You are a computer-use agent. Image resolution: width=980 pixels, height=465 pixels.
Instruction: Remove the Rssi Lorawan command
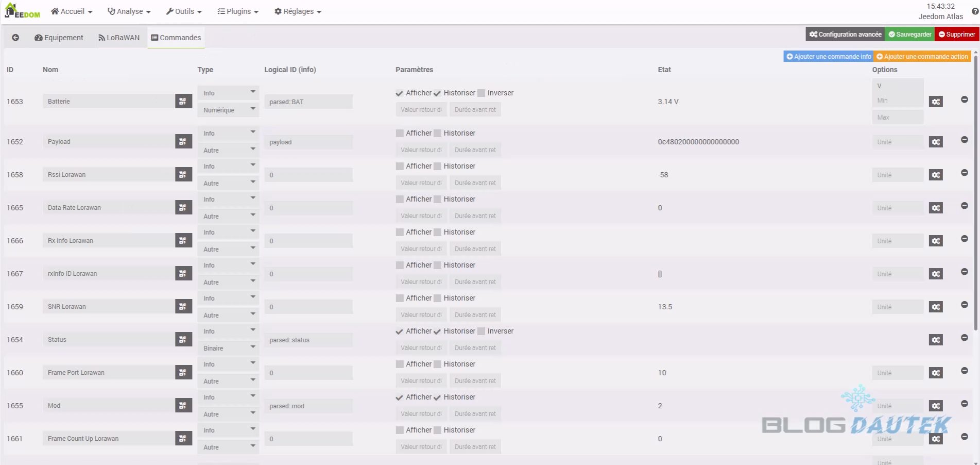(964, 173)
